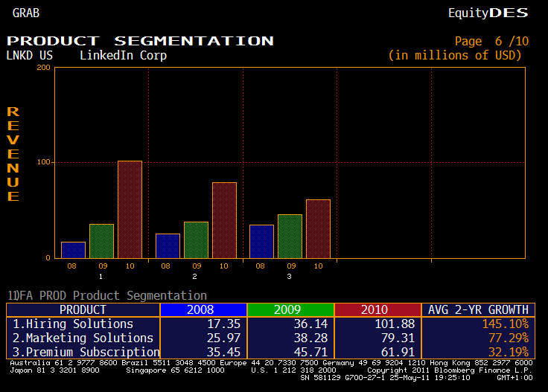Viewport: 548px width, 392px height.
Task: Click the 2008 Hiring Solutions revenue bar
Action: [73, 249]
